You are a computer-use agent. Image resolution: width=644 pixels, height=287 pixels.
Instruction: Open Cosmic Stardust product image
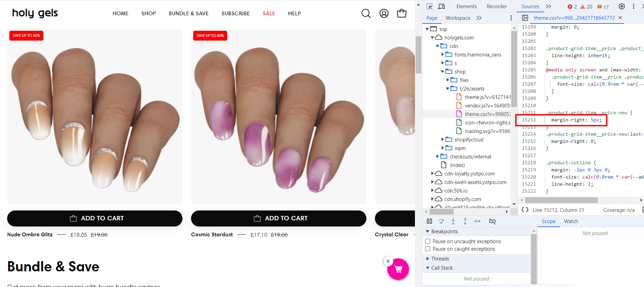[278, 116]
